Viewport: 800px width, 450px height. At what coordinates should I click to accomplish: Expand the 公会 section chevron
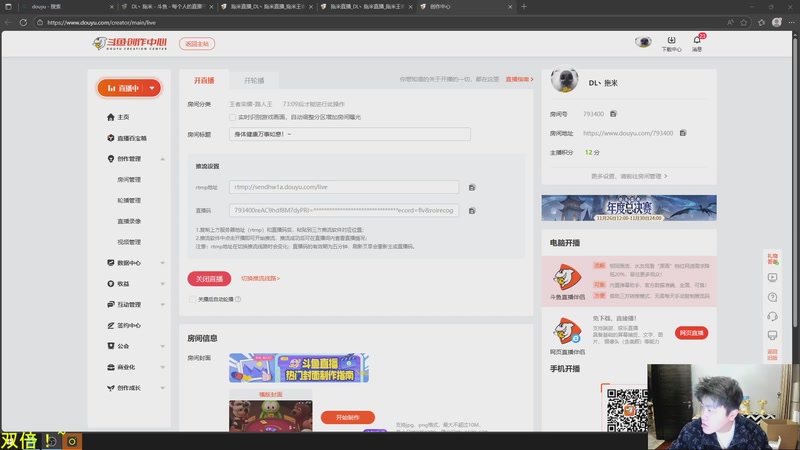[x=162, y=346]
